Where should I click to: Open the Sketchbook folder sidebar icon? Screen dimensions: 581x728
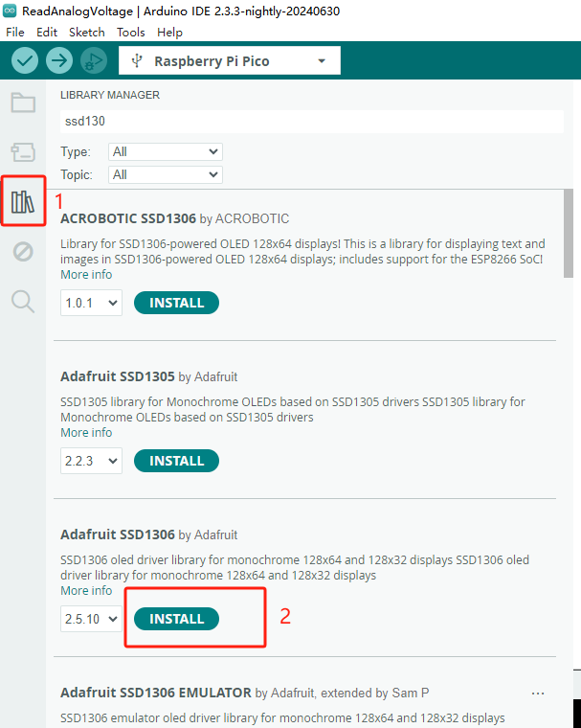[x=23, y=102]
